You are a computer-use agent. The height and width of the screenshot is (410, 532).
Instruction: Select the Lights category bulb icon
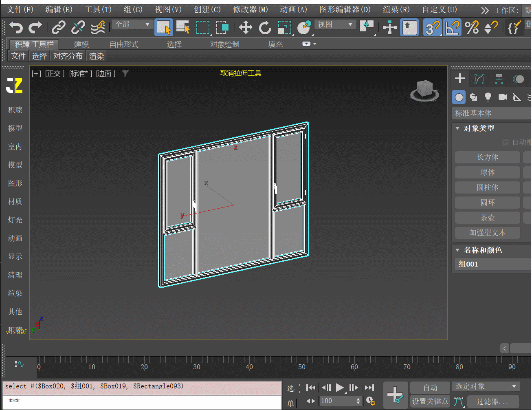click(488, 97)
